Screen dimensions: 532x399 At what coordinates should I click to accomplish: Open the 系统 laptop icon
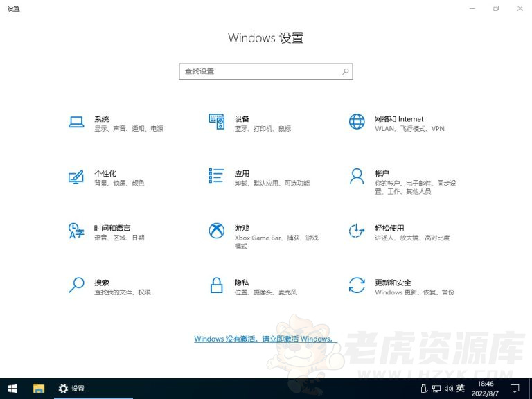coord(76,122)
